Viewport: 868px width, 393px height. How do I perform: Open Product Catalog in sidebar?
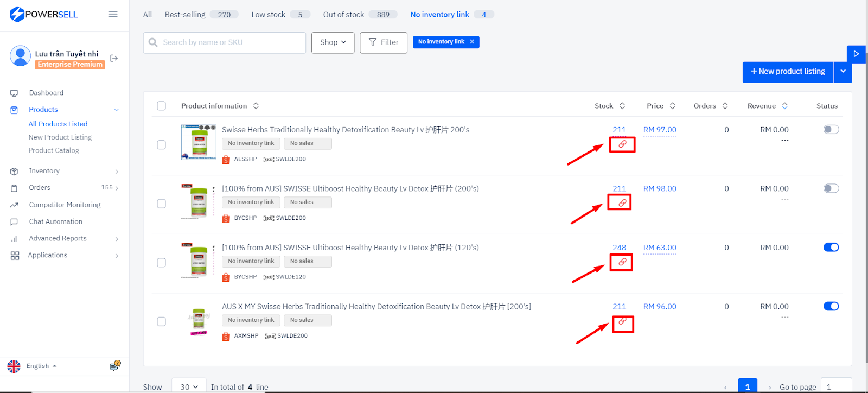[54, 150]
